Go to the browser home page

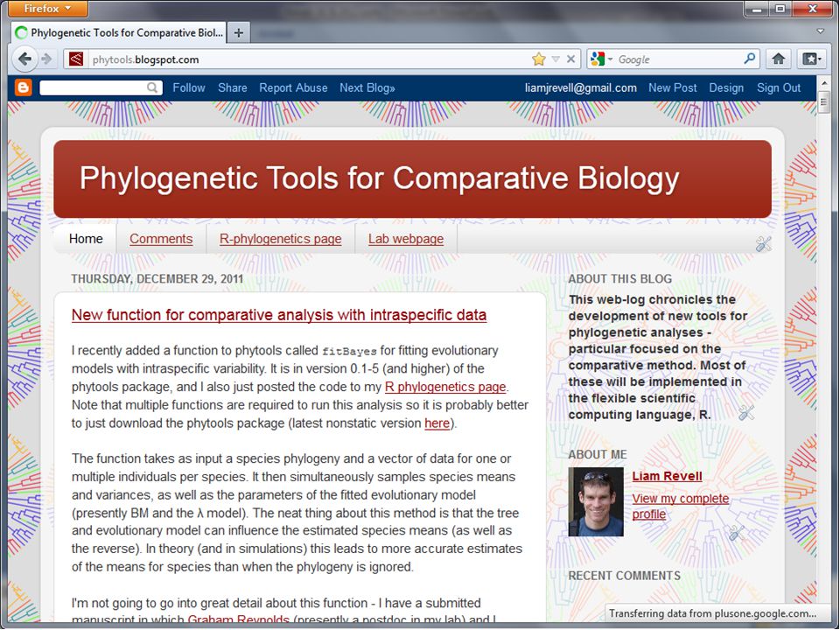[779, 59]
